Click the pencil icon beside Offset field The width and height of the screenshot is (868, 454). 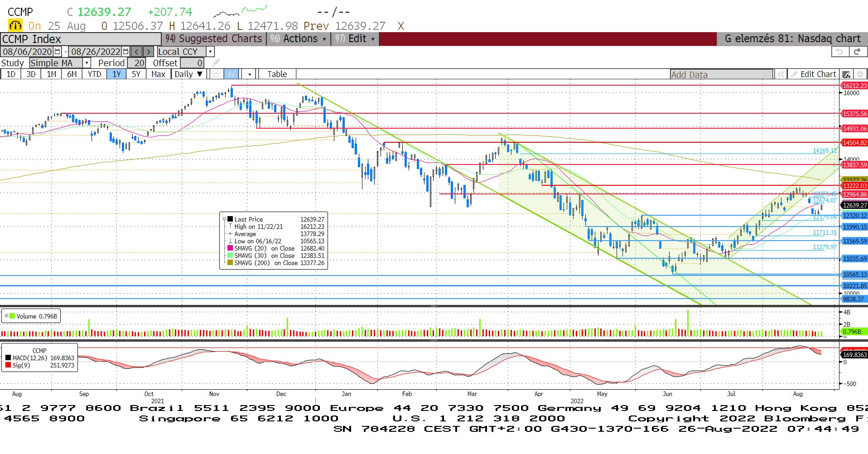point(216,63)
